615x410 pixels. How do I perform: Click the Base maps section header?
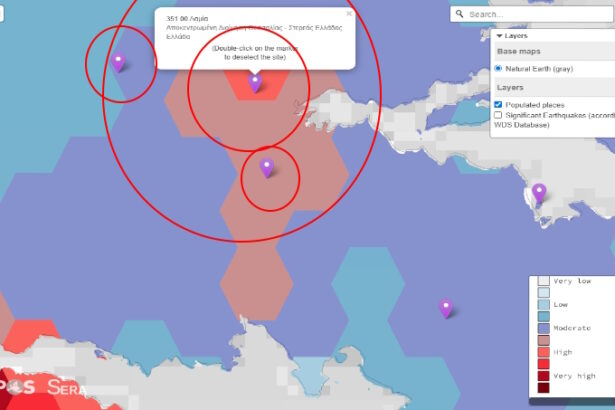518,51
